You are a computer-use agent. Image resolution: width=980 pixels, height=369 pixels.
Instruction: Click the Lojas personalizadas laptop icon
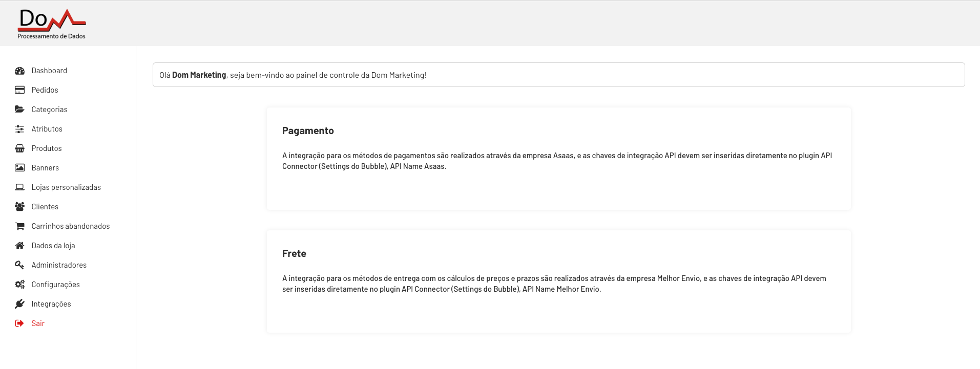pyautogui.click(x=19, y=187)
